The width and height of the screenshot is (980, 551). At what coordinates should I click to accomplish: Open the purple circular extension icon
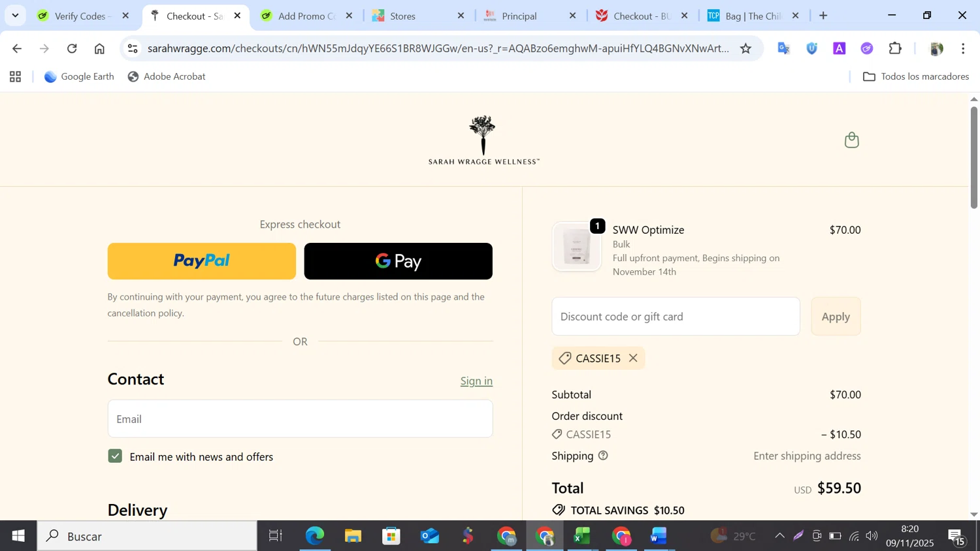[867, 48]
